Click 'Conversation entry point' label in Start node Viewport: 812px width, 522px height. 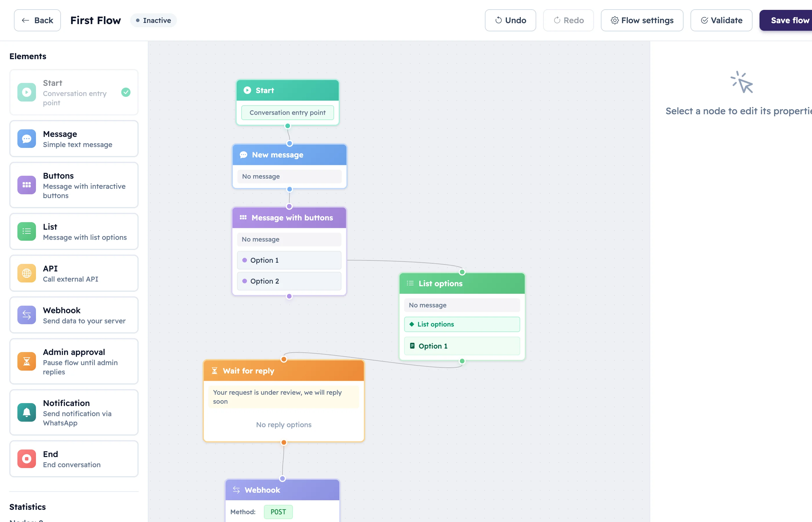click(x=287, y=113)
